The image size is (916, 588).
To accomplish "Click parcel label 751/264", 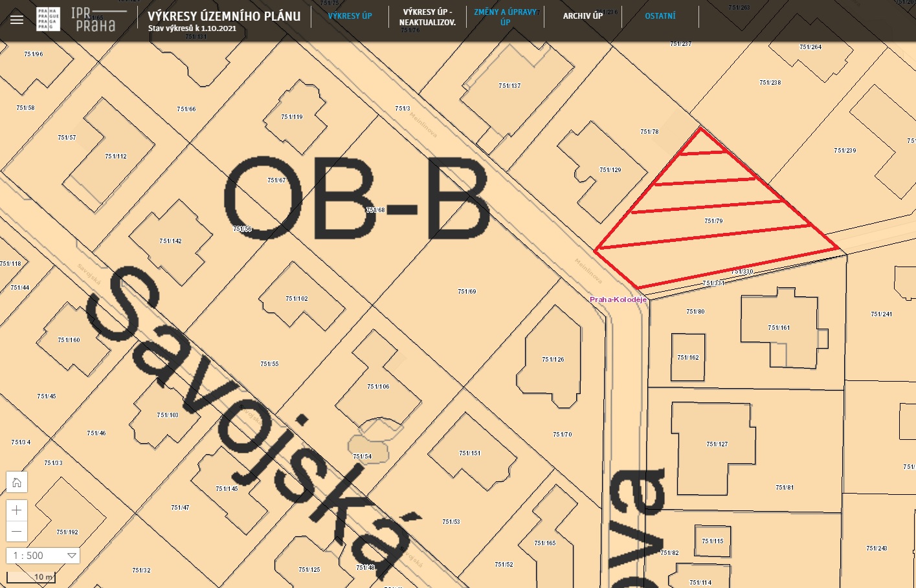I will (x=810, y=47).
